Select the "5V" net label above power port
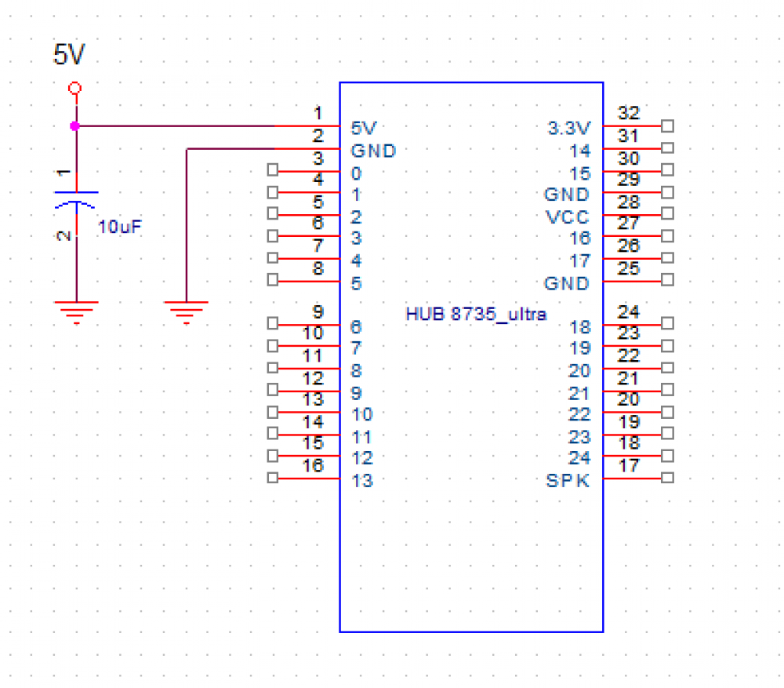Viewport: 784px width, 688px height. point(69,56)
